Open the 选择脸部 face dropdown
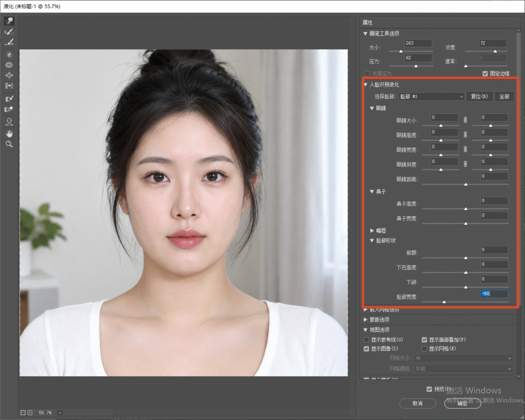525x420 pixels. 432,96
